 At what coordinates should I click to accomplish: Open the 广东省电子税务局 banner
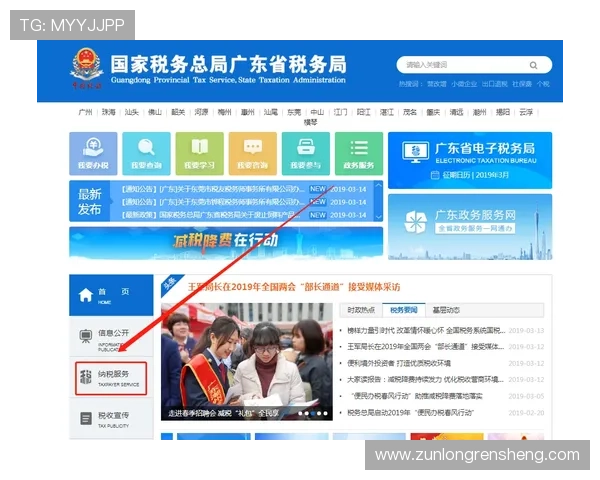470,160
